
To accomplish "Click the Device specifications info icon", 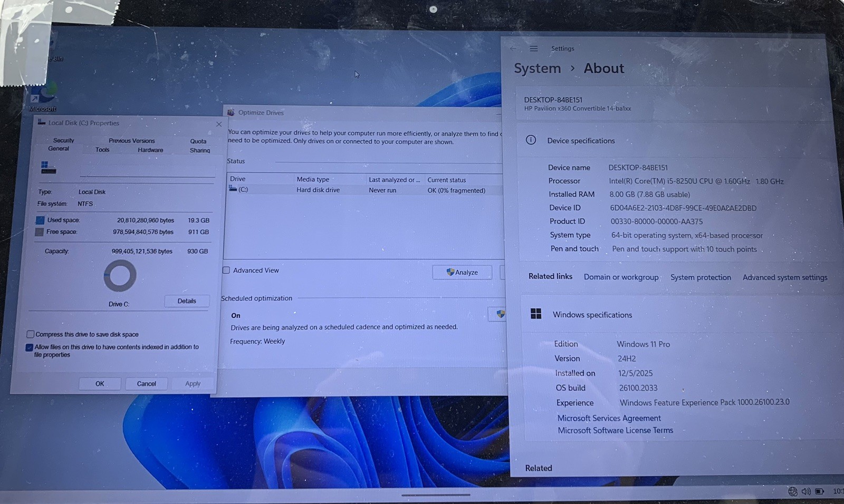I will point(531,140).
